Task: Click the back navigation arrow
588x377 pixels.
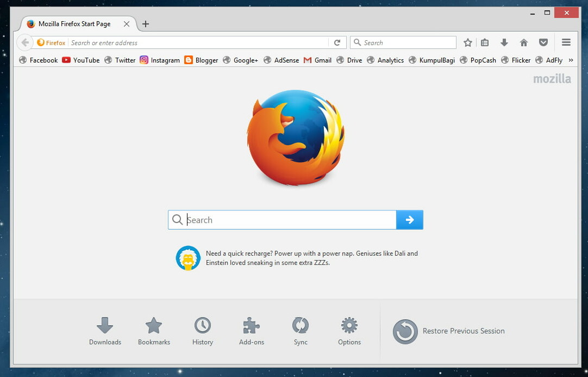Action: pyautogui.click(x=25, y=42)
